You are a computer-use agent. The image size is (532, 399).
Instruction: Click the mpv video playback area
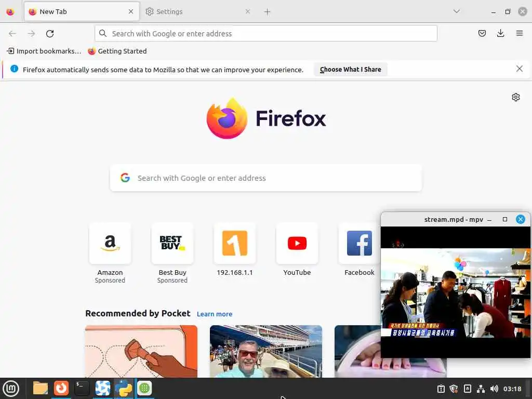point(455,292)
